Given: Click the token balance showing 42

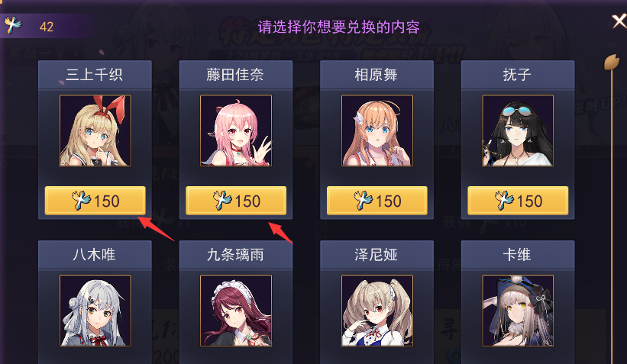Looking at the screenshot, I should click(47, 27).
